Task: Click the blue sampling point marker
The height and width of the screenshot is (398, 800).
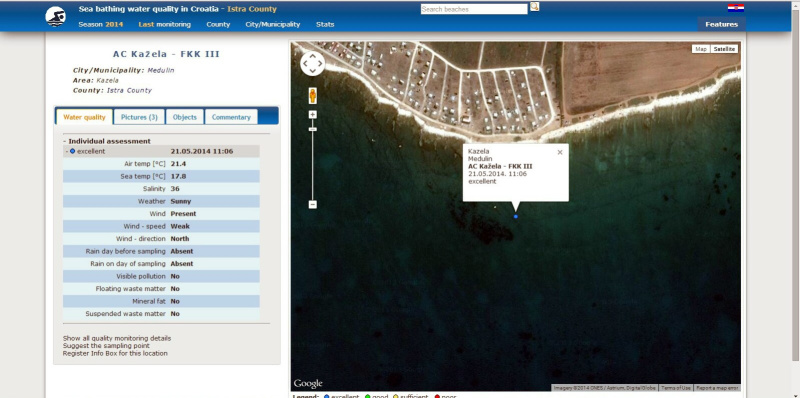Action: (x=515, y=217)
